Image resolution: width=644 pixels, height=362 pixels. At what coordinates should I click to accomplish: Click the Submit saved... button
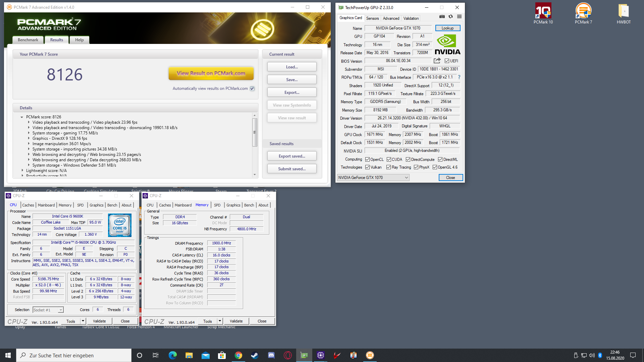(292, 169)
